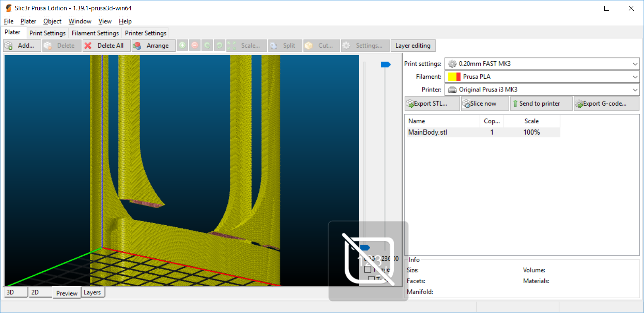This screenshot has height=313, width=644.
Task: Pick the yellow-red Prusa PLA filament swatch
Action: [x=454, y=77]
